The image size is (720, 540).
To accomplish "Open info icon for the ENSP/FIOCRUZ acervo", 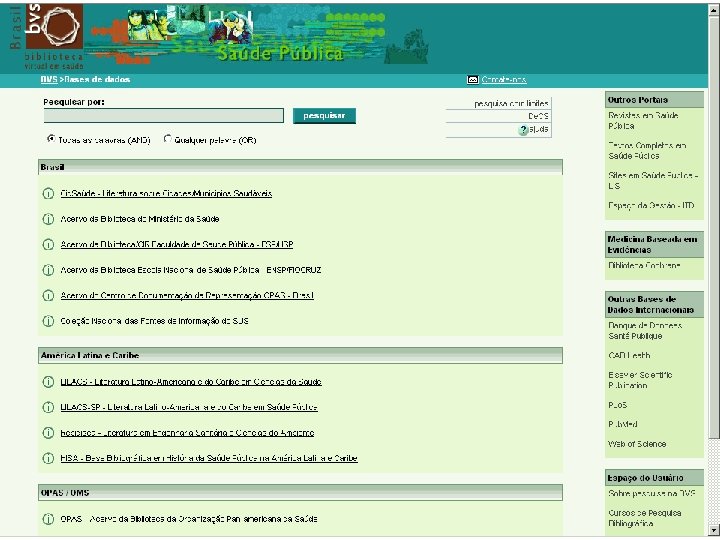I will tap(48, 270).
